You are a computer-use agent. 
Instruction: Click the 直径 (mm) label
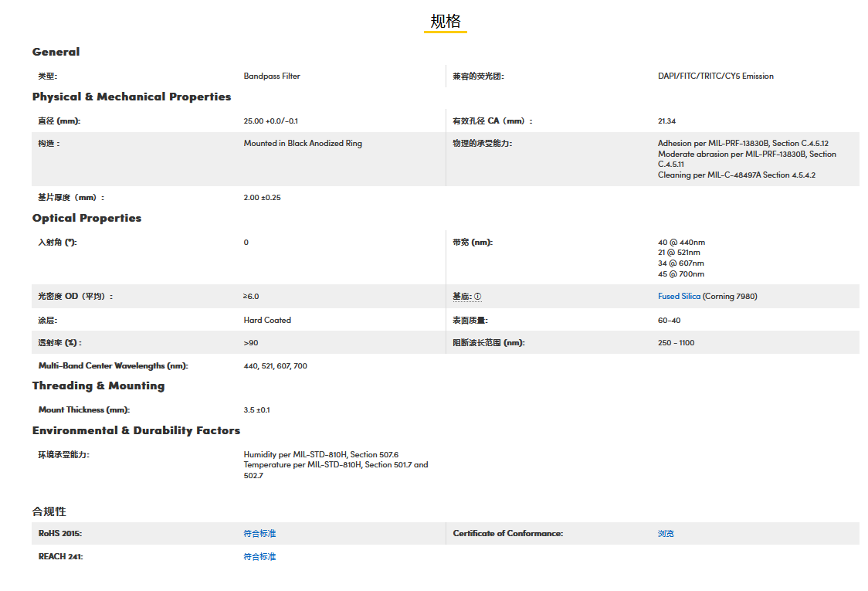[59, 121]
